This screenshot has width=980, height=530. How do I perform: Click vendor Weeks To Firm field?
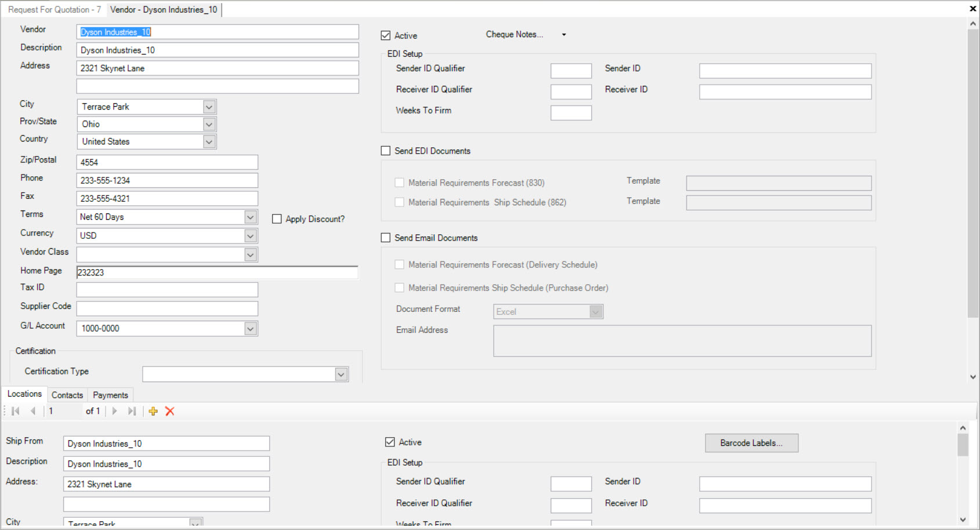click(571, 112)
